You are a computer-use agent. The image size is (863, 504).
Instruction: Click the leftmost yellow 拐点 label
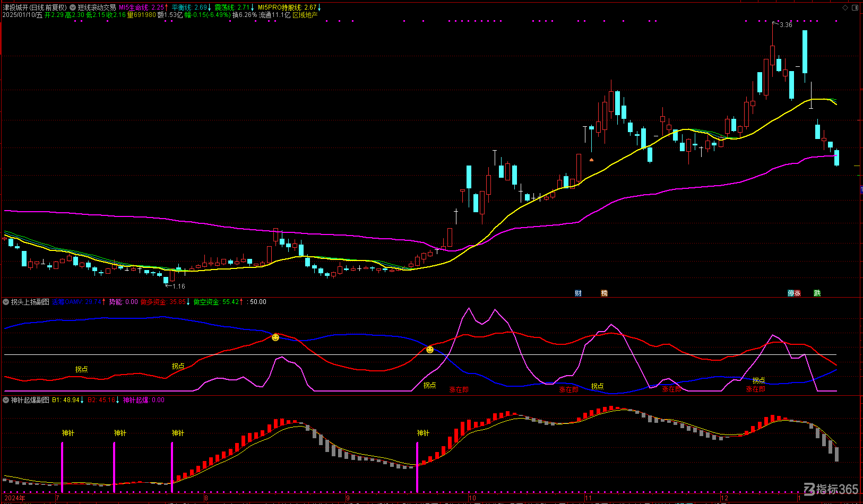point(81,369)
